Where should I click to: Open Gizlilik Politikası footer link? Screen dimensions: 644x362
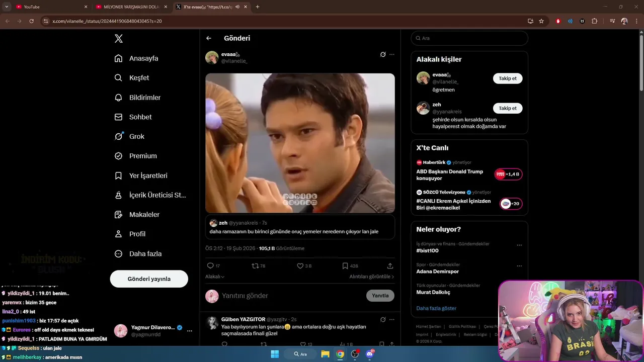(462, 326)
